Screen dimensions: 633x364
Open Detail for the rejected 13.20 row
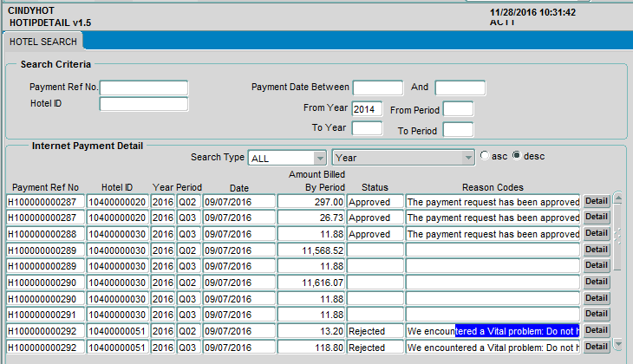coord(596,330)
